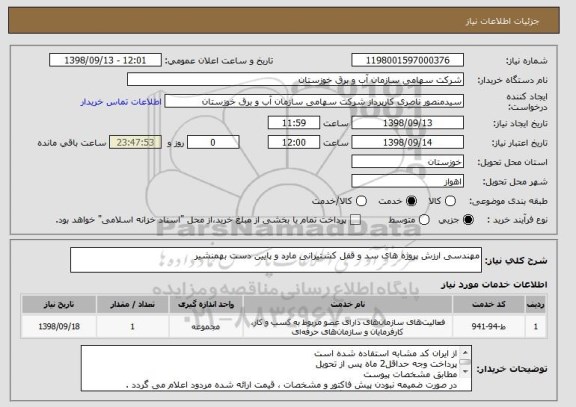Choose the جزیی purchase type radio
This screenshot has height=407, width=576.
click(468, 220)
